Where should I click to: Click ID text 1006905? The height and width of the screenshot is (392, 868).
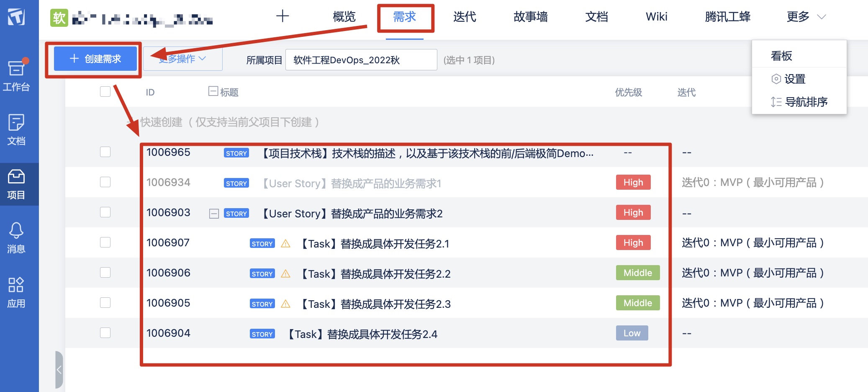(x=168, y=303)
